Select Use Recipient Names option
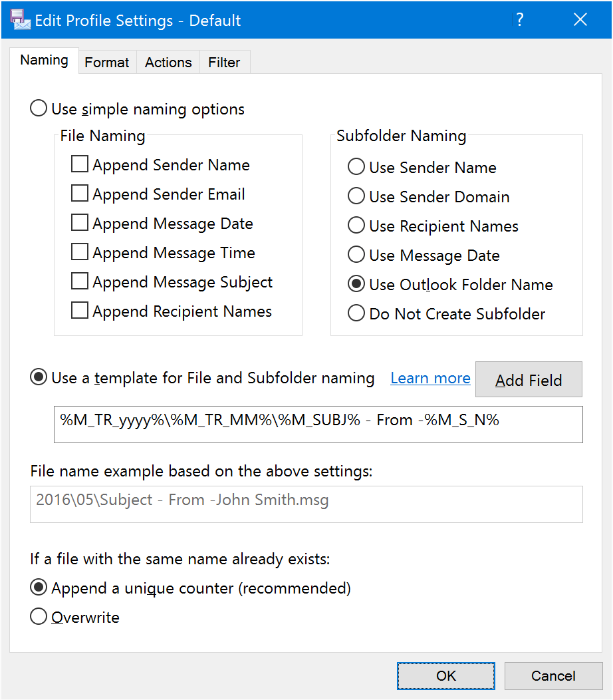This screenshot has height=700, width=613. [433, 226]
